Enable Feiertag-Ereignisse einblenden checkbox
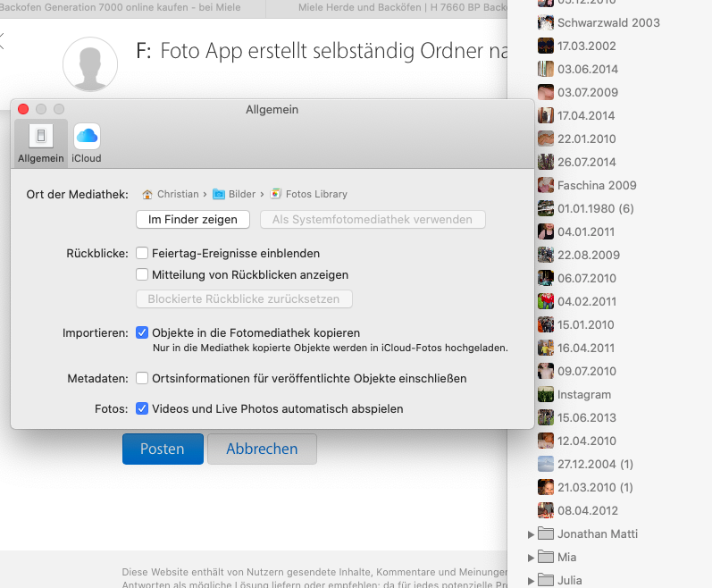 [142, 253]
